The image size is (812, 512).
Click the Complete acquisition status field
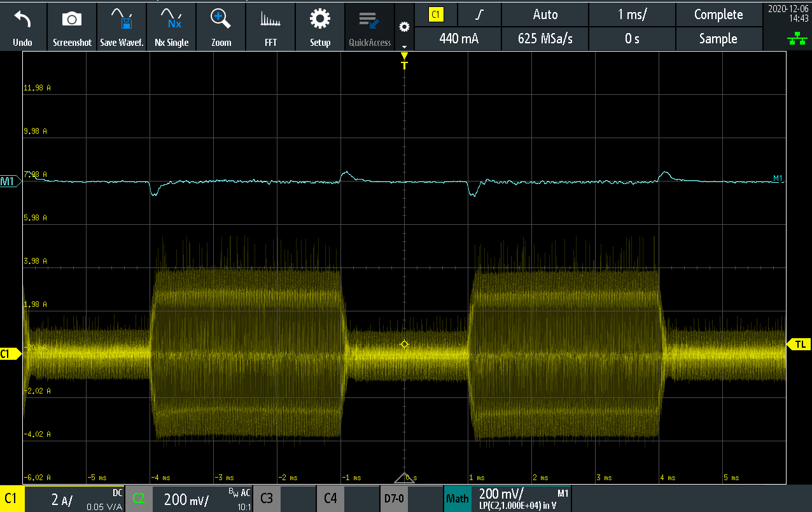(718, 15)
